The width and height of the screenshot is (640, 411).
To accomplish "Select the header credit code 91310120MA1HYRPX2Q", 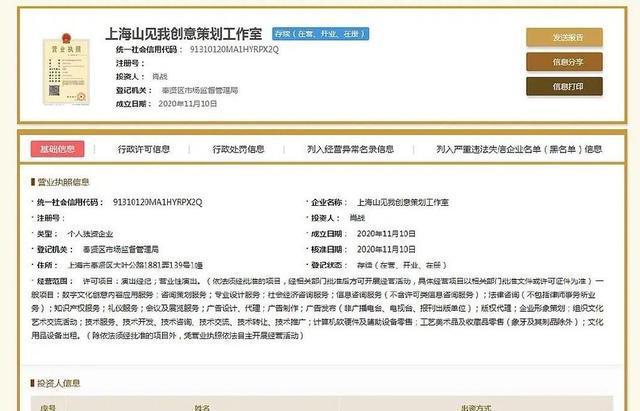I will click(234, 49).
